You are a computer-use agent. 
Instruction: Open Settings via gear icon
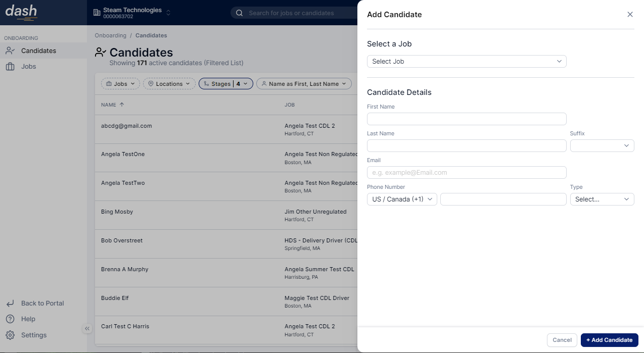tap(10, 335)
